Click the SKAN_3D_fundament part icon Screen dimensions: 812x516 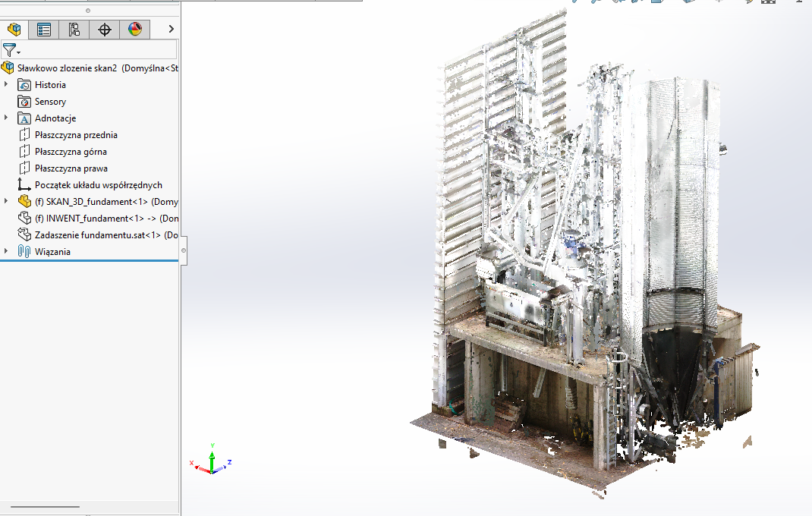click(x=24, y=201)
